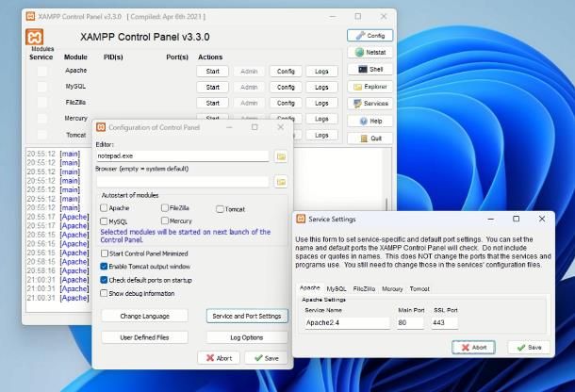Toggle FileZilla autostart checkbox
This screenshot has height=392, width=575.
pos(165,208)
